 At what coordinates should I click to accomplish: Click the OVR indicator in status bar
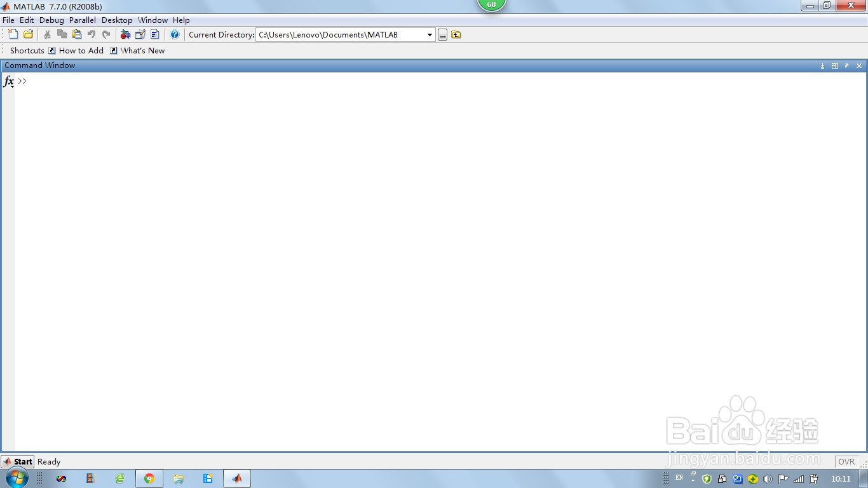tap(846, 462)
